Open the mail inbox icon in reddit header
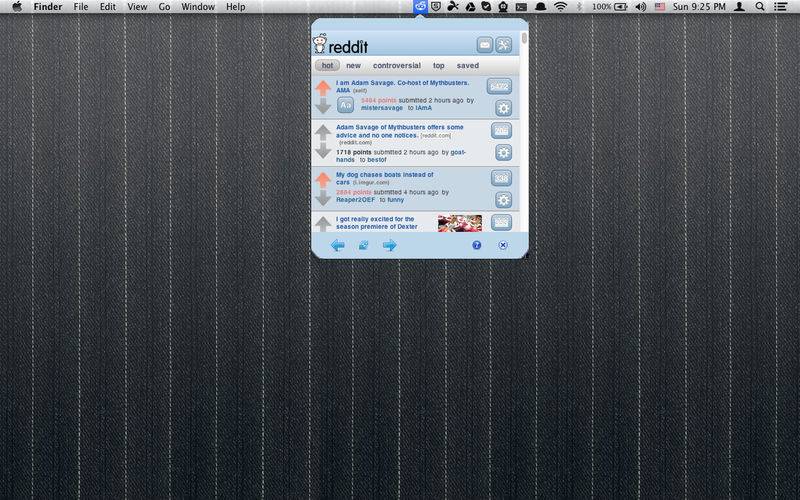This screenshot has height=500, width=800. coord(485,45)
